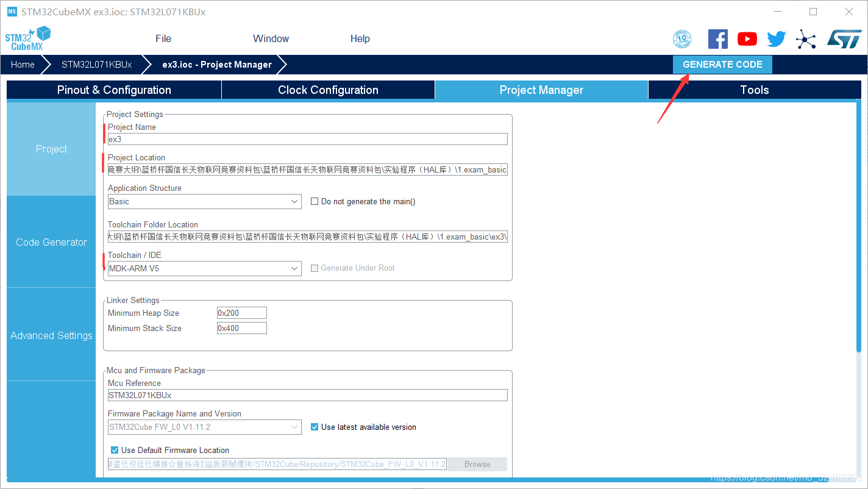Click the GENERATE CODE button
868x489 pixels.
tap(722, 65)
